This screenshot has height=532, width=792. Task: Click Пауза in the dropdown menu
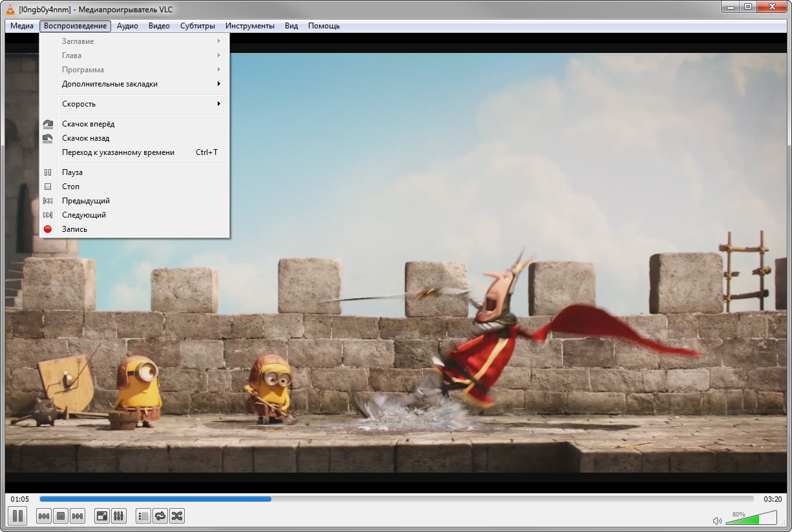pyautogui.click(x=134, y=172)
